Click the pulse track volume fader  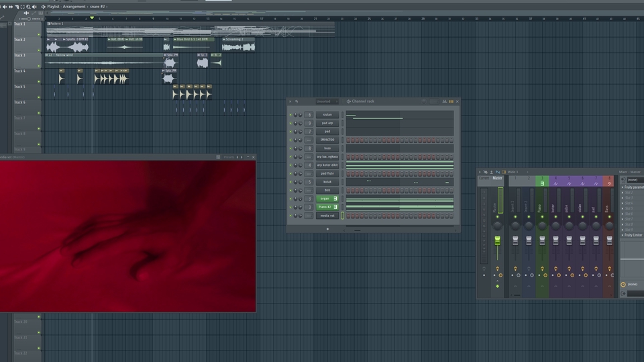click(x=569, y=240)
